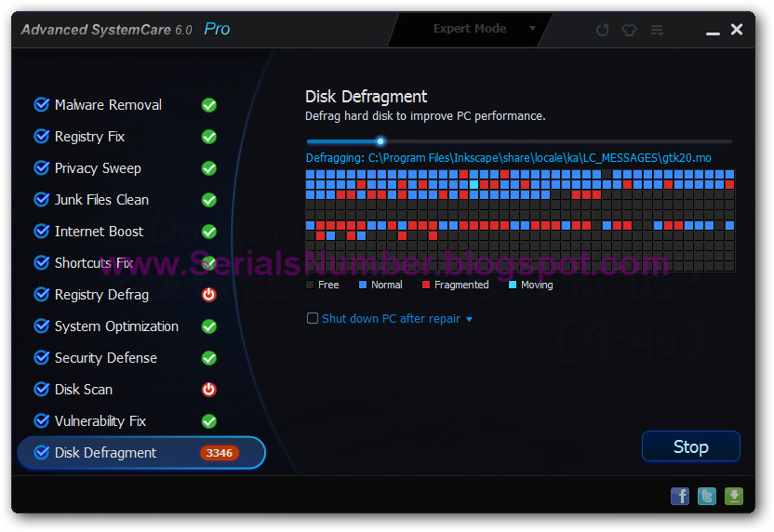The height and width of the screenshot is (532, 774).
Task: Open the skin (shirt) icon in title bar
Action: pos(629,30)
